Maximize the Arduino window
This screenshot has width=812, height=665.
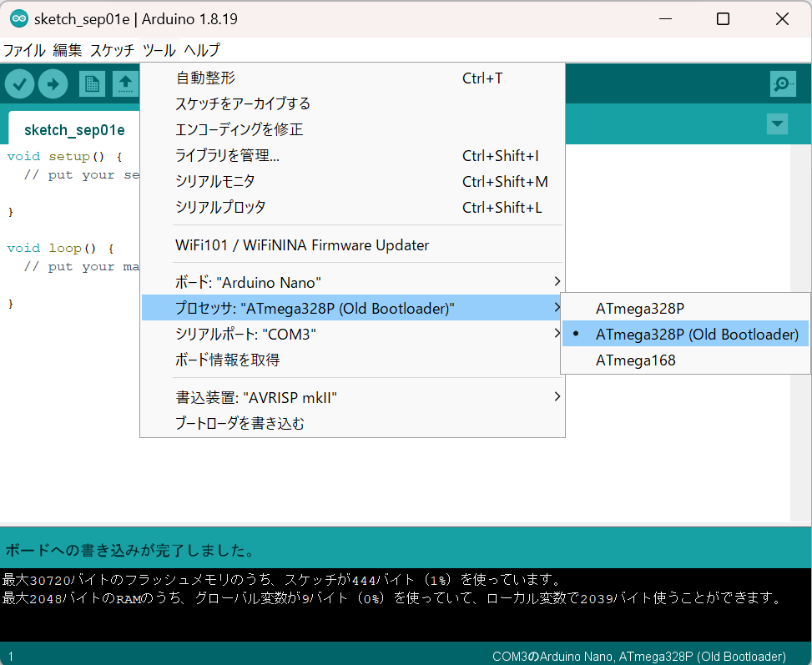point(723,18)
